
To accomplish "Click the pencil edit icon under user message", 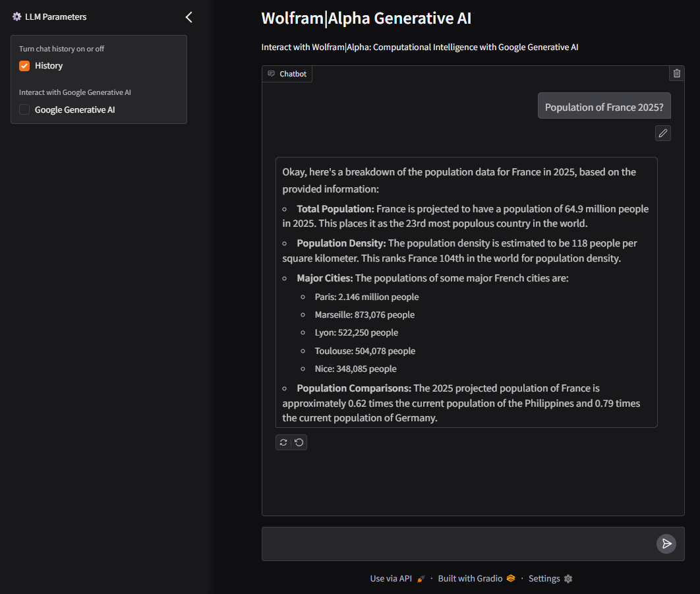I will pos(663,133).
